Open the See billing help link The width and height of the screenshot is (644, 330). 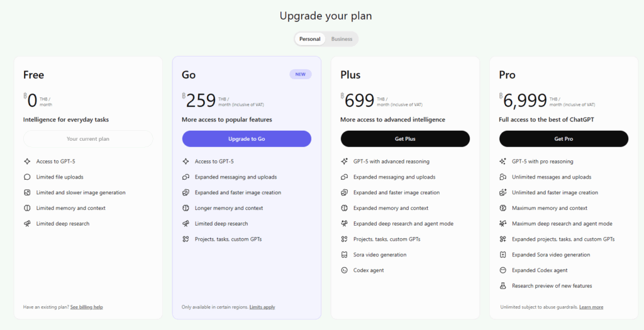click(86, 307)
